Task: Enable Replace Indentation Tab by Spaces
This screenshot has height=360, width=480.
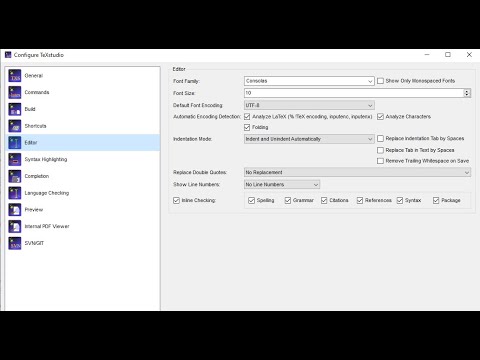Action: (380, 138)
